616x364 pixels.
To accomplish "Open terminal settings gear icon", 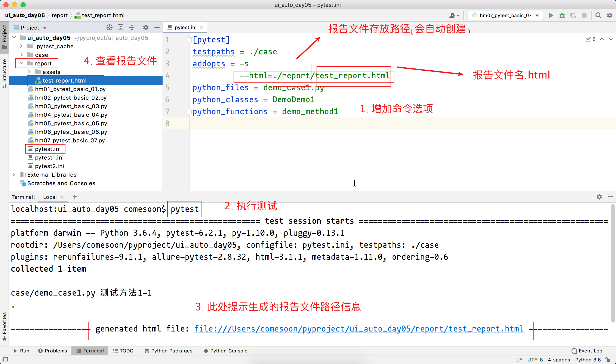I will coord(599,197).
